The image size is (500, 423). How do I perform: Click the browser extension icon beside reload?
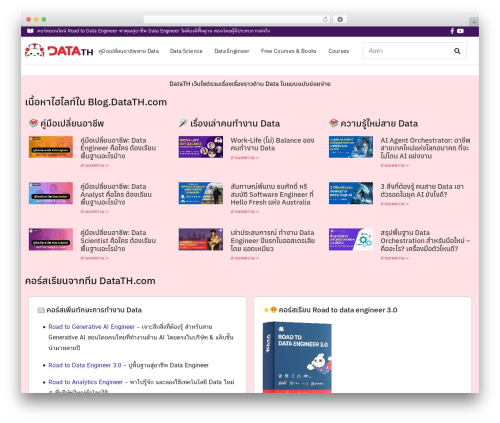pyautogui.click(x=340, y=20)
